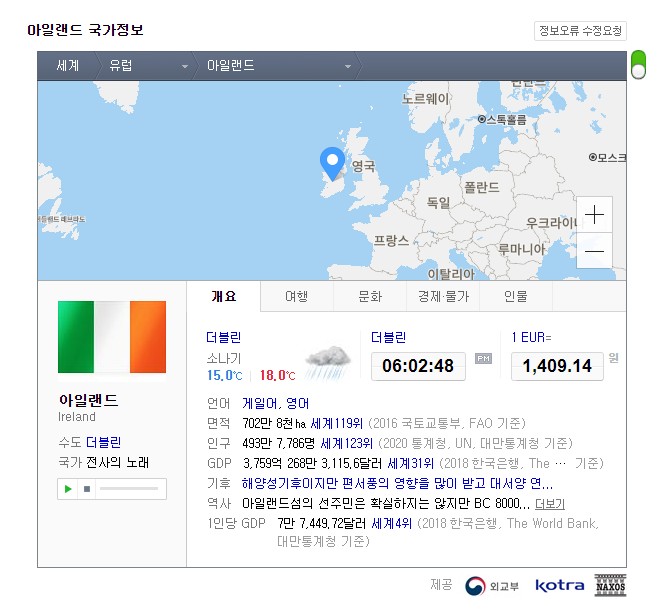
Task: Click the 프랑스 label on the map
Action: click(x=391, y=240)
